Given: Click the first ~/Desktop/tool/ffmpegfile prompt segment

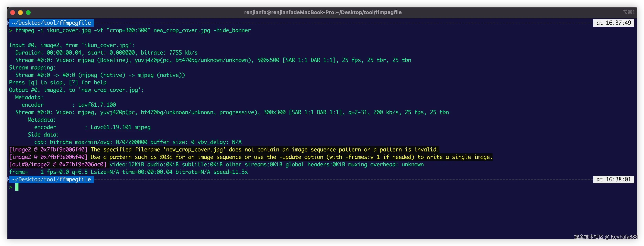Looking at the screenshot, I should 51,23.
